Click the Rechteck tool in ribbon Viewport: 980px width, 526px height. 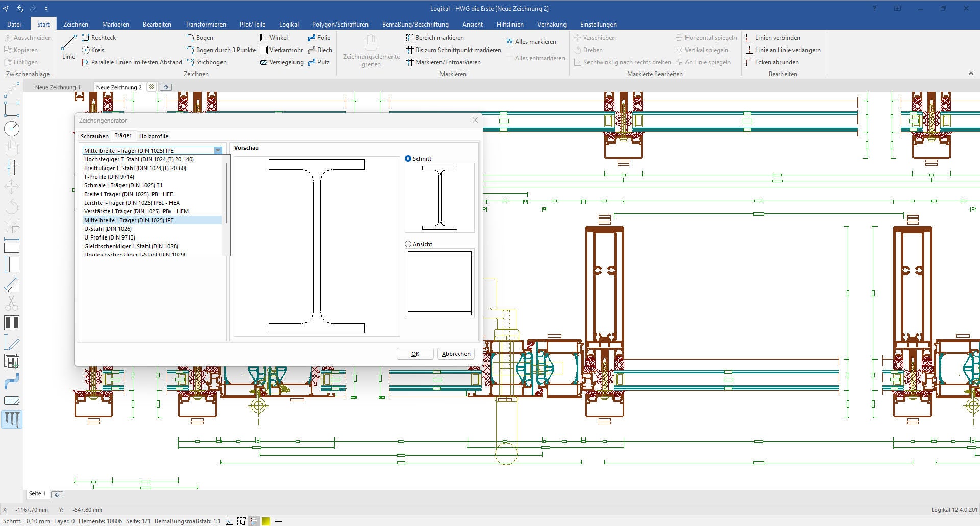tap(99, 38)
